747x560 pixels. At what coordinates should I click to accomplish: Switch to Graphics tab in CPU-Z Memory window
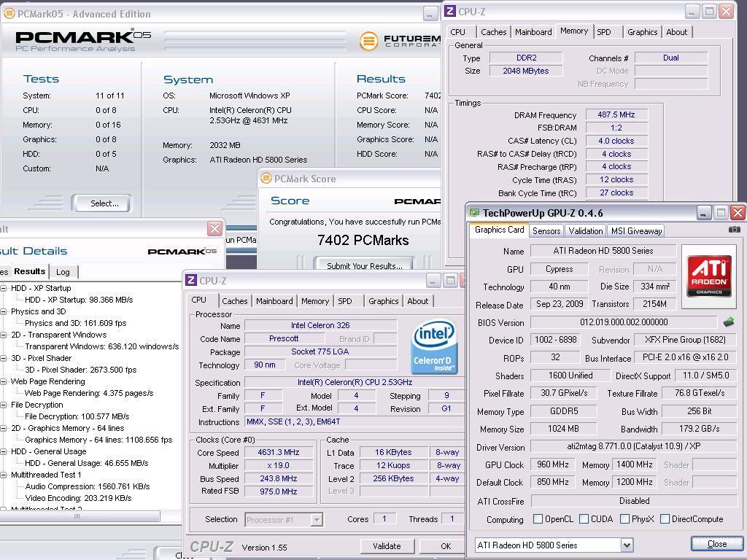(642, 32)
